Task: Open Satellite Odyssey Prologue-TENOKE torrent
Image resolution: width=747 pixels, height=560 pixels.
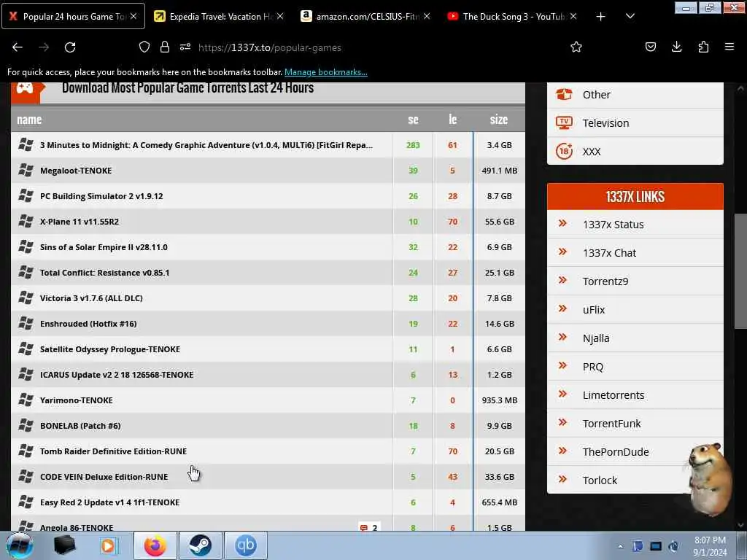Action: tap(110, 349)
